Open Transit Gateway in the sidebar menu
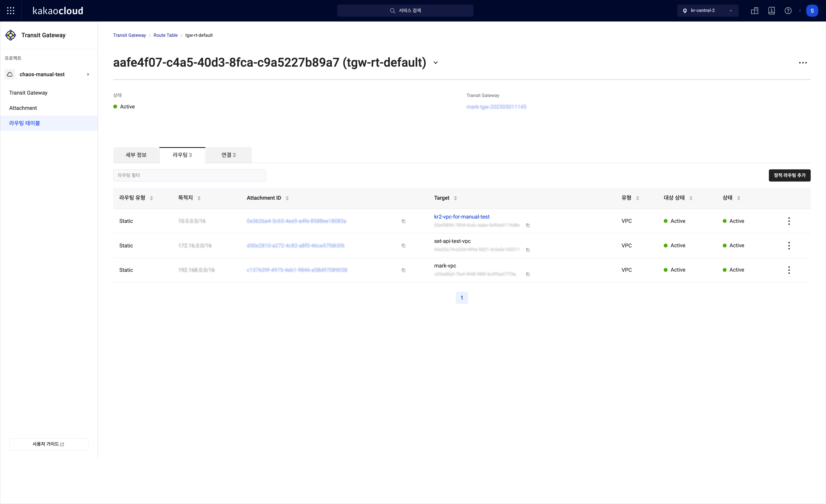Screen dimensions: 826x504 tap(28, 93)
